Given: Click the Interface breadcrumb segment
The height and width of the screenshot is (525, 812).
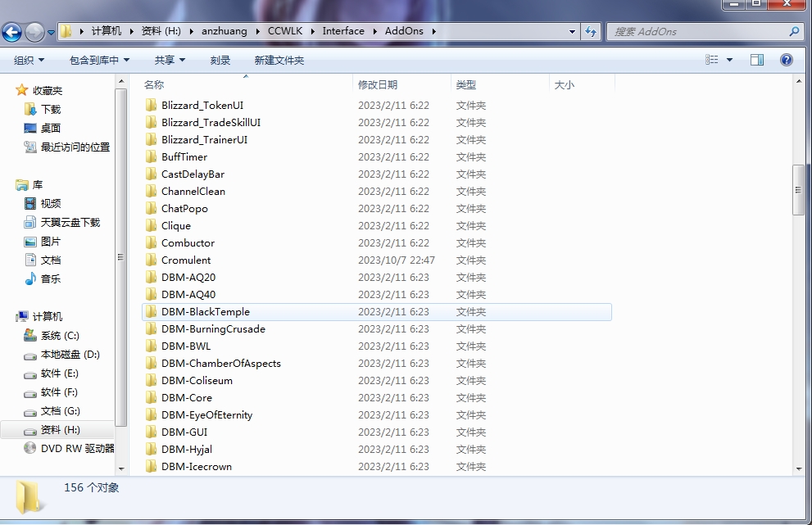Looking at the screenshot, I should (x=343, y=31).
